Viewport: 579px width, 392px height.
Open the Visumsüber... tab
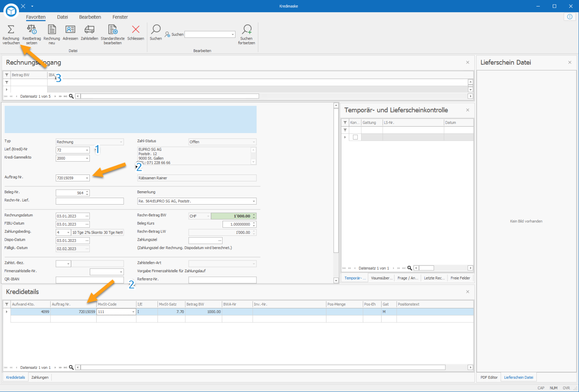click(x=382, y=278)
